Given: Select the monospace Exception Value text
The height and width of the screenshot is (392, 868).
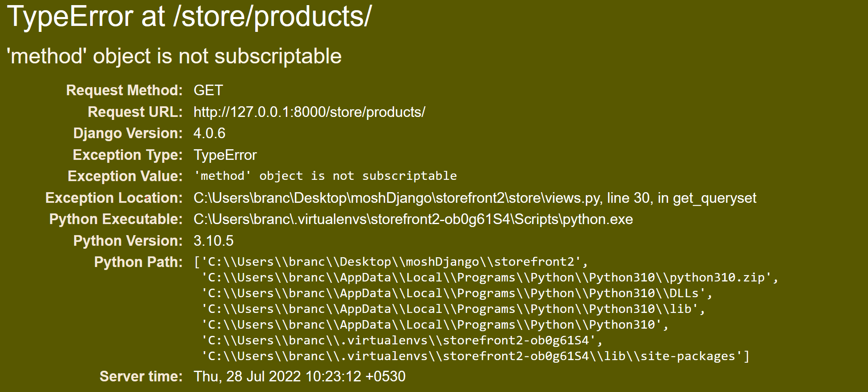Looking at the screenshot, I should pyautogui.click(x=325, y=176).
